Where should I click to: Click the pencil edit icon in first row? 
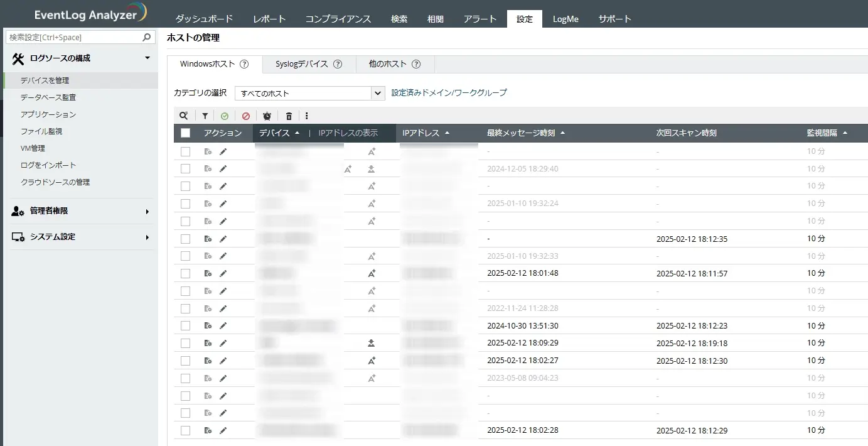point(223,151)
